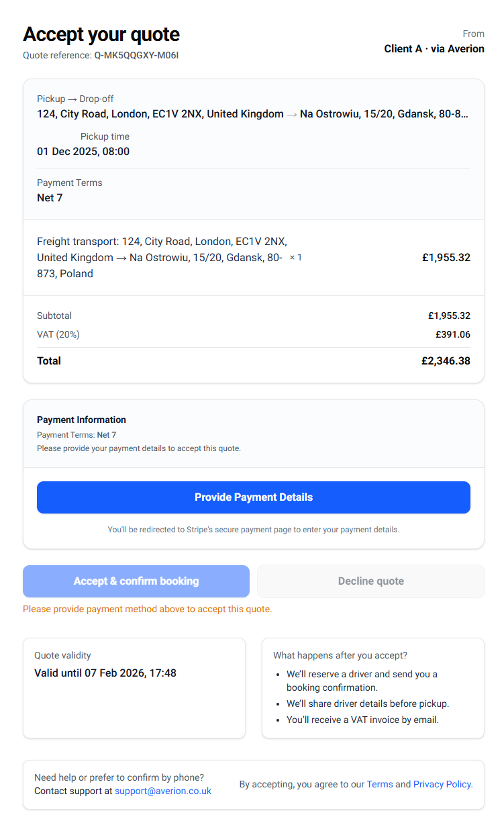Viewport: 504px width, 825px height.
Task: View the Privacy Policy link
Action: point(442,784)
